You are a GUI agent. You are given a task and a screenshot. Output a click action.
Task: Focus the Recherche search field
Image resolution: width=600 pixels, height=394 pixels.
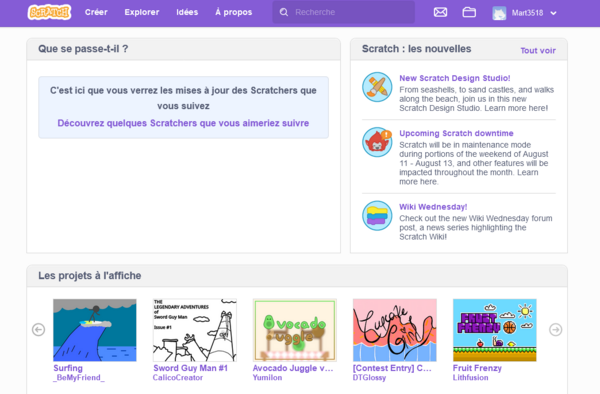[344, 12]
